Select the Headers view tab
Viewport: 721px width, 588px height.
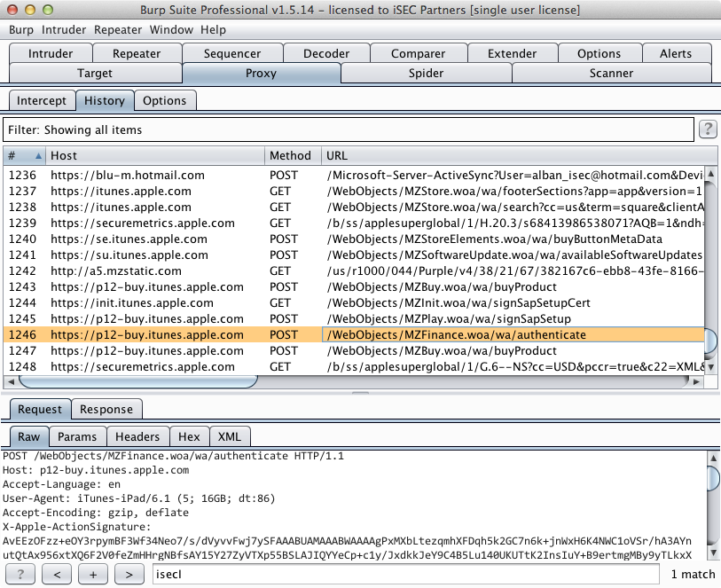point(137,436)
